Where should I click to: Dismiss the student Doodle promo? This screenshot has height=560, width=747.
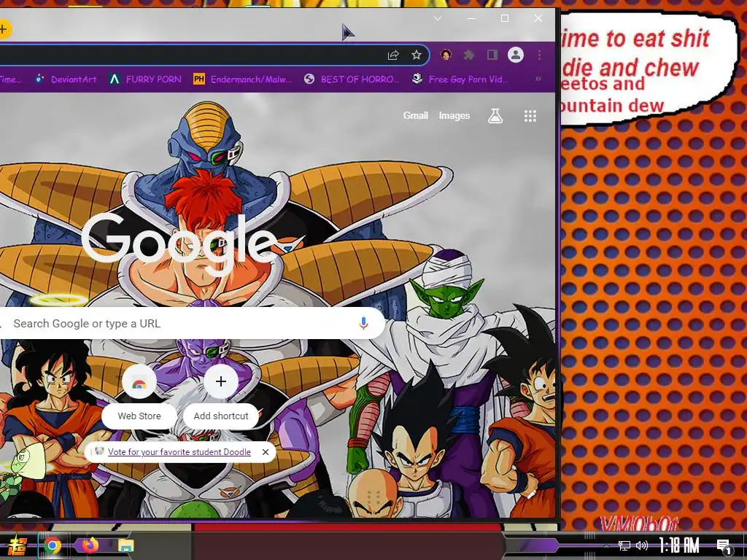coord(266,452)
